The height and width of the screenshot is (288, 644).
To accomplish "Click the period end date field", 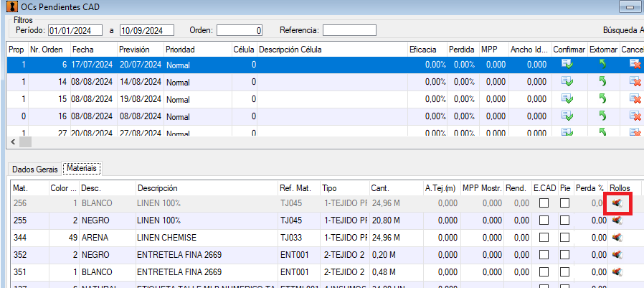I will click(x=147, y=30).
